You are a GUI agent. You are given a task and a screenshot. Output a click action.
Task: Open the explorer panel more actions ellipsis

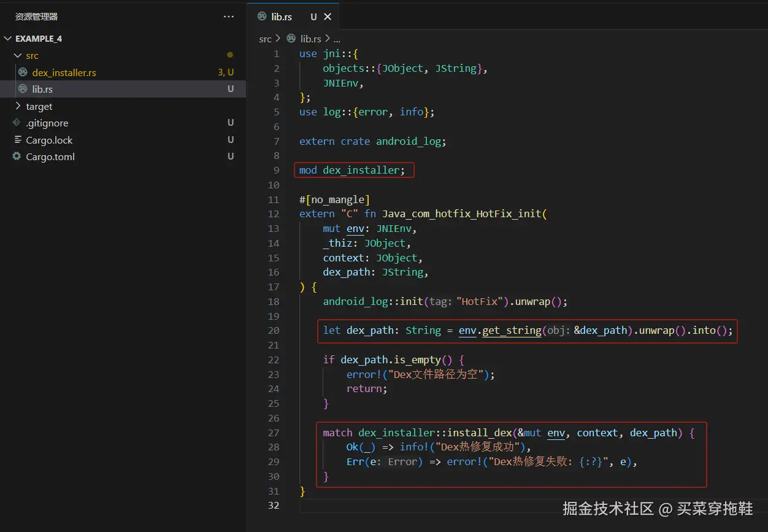point(229,17)
